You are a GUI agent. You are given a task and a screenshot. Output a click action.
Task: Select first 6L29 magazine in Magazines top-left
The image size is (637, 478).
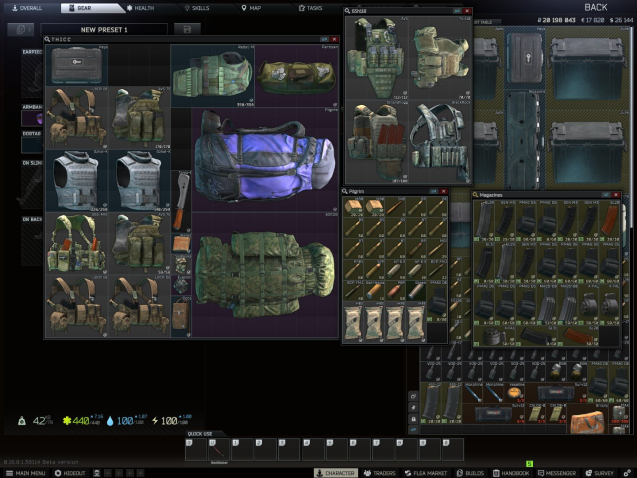pos(484,220)
